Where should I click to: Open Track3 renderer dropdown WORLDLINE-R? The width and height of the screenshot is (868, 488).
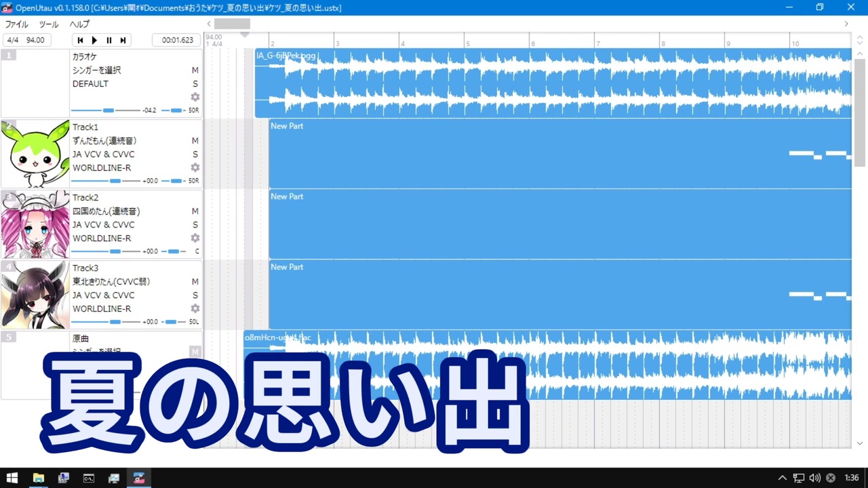click(x=102, y=308)
